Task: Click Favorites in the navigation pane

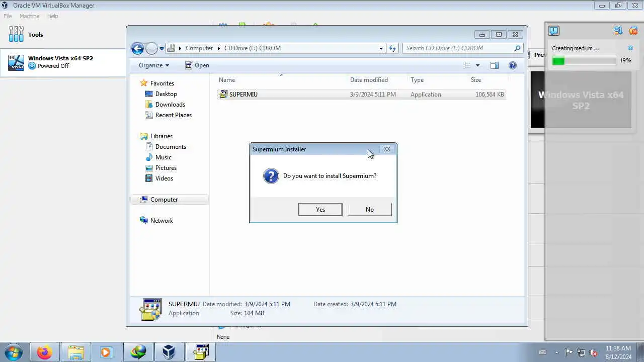Action: click(x=162, y=83)
